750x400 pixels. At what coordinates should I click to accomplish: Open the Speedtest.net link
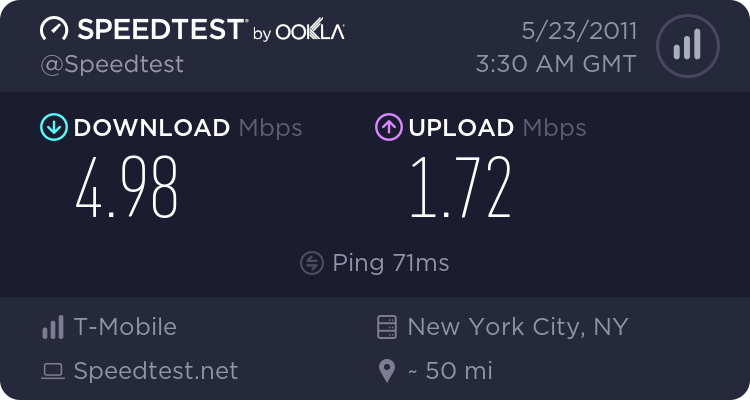156,371
